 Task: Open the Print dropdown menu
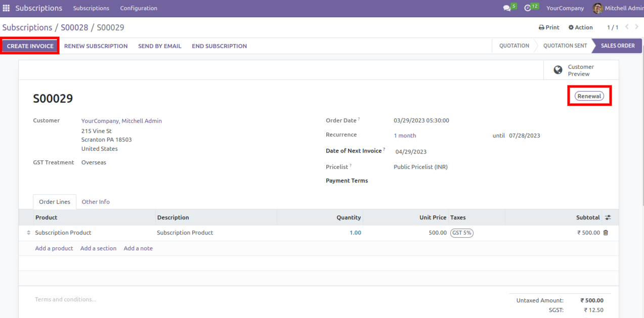click(549, 27)
